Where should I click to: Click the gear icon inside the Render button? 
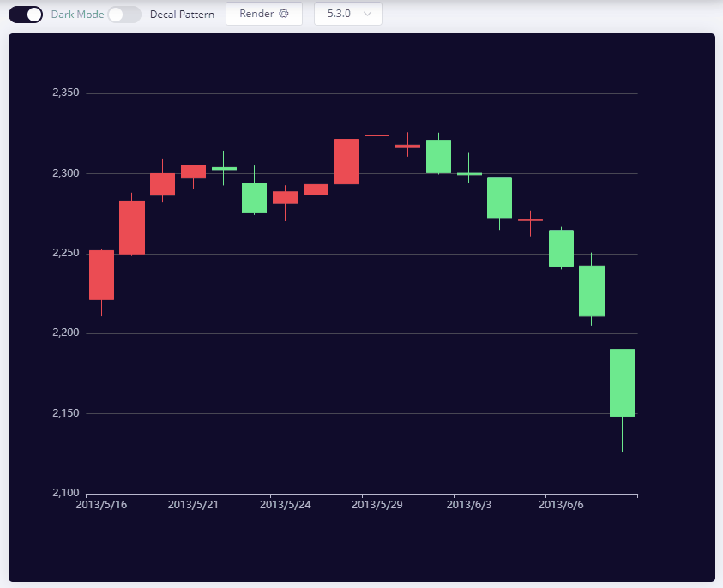[284, 14]
